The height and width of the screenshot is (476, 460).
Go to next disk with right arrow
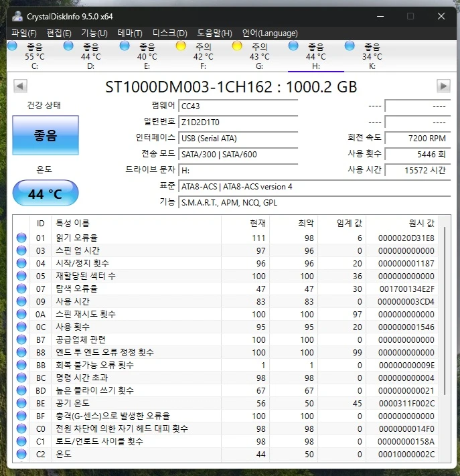443,86
